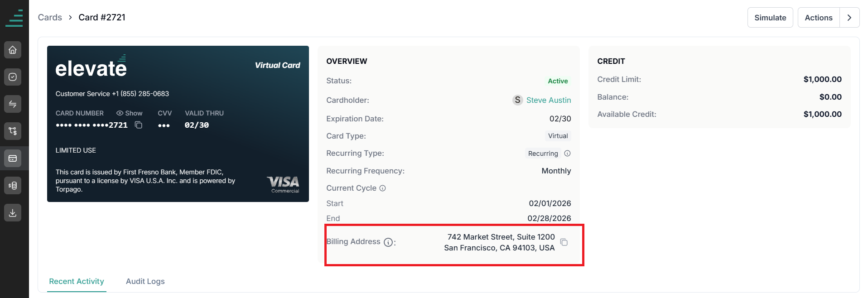Viewport: 868px width, 298px height.
Task: Open cardholder Steve Austin profile link
Action: (549, 100)
